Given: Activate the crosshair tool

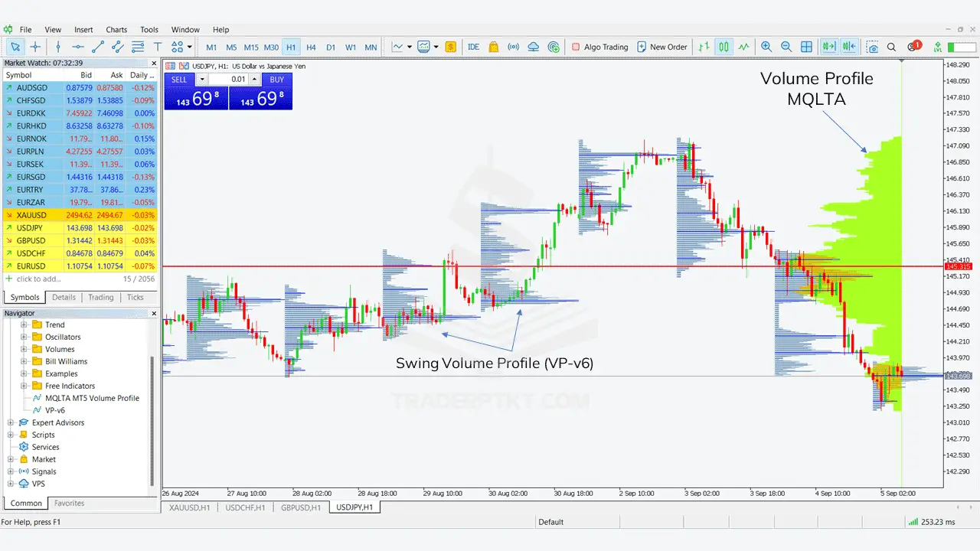Looking at the screenshot, I should pos(35,47).
